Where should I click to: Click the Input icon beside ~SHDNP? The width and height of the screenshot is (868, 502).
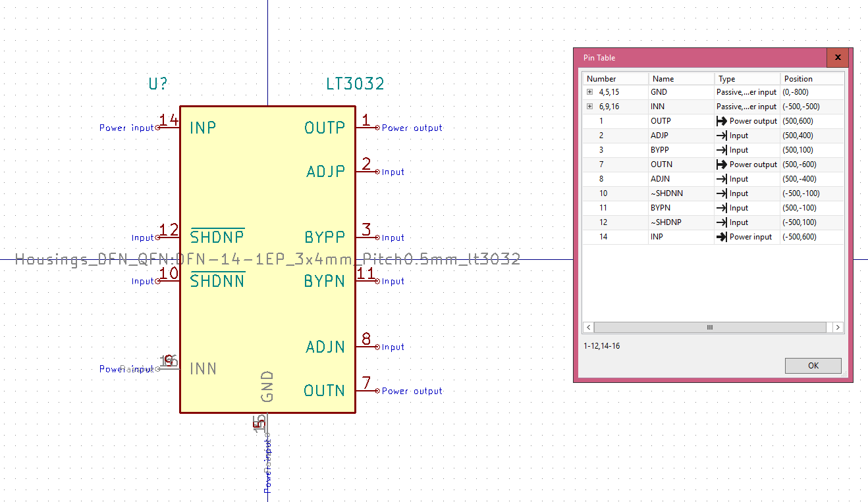722,222
